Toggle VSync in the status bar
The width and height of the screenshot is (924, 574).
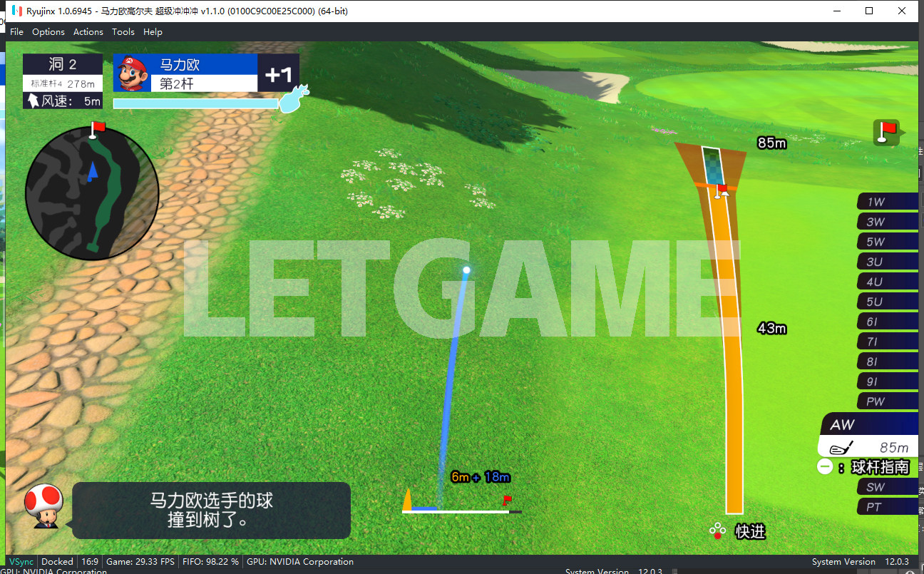click(21, 562)
